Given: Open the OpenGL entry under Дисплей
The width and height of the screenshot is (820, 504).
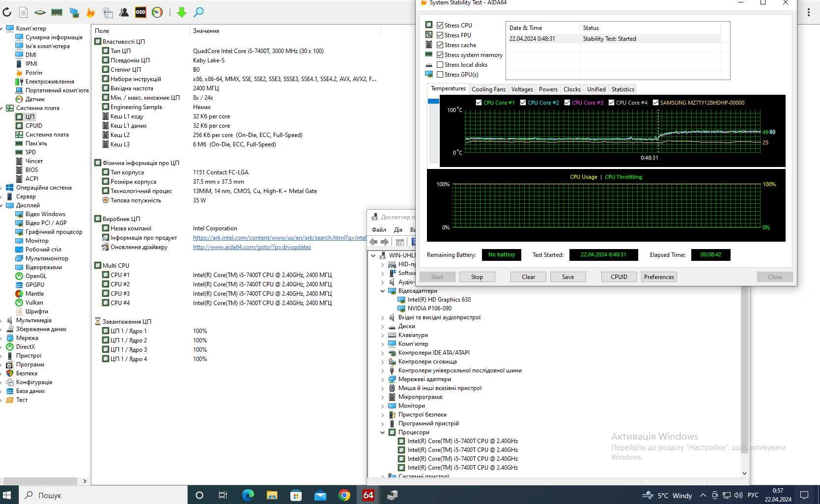Looking at the screenshot, I should click(x=36, y=276).
